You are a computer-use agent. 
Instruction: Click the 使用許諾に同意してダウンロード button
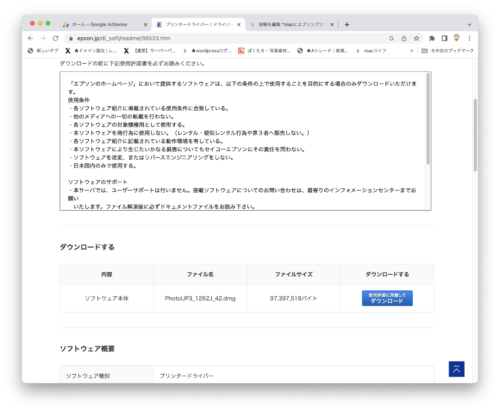(x=387, y=298)
